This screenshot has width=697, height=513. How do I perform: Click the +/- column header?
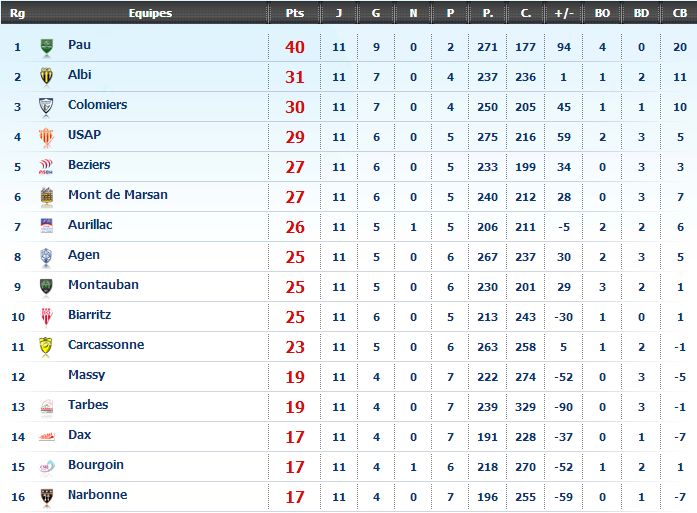[x=564, y=13]
